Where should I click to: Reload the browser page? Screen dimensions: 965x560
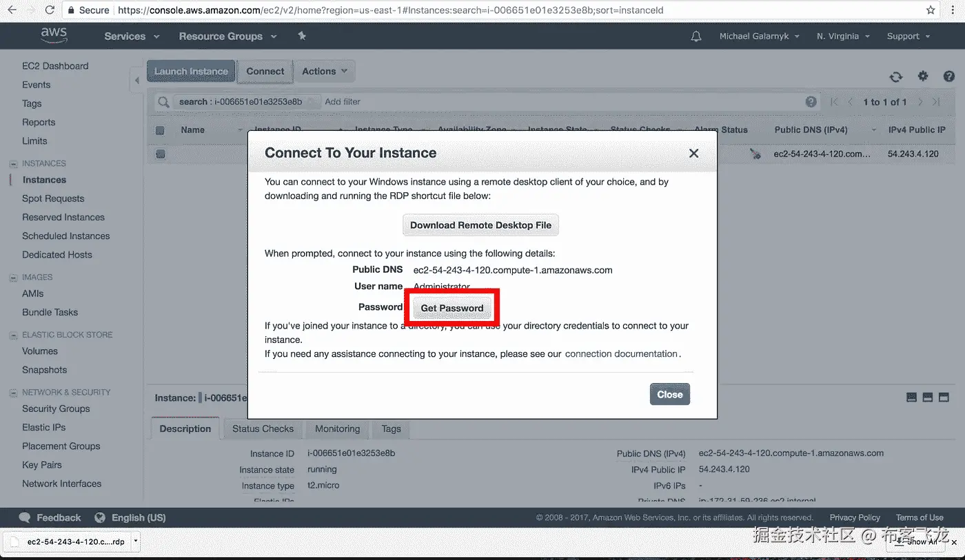50,10
